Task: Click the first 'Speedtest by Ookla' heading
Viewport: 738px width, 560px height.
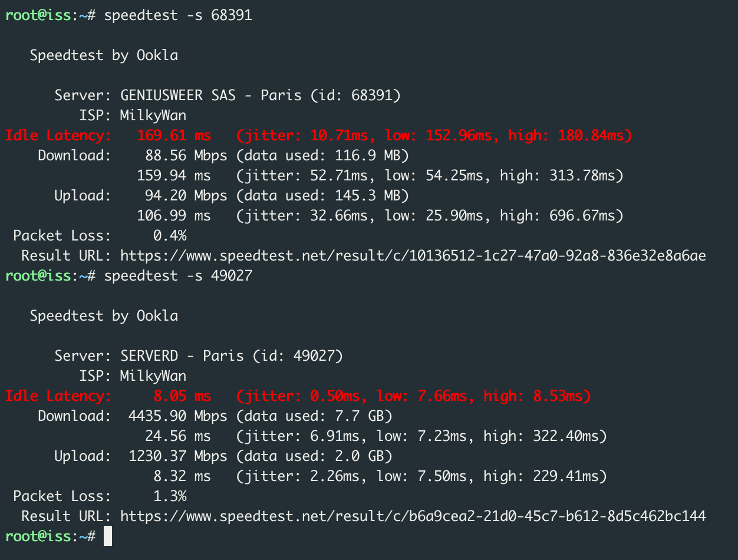Action: coord(104,55)
